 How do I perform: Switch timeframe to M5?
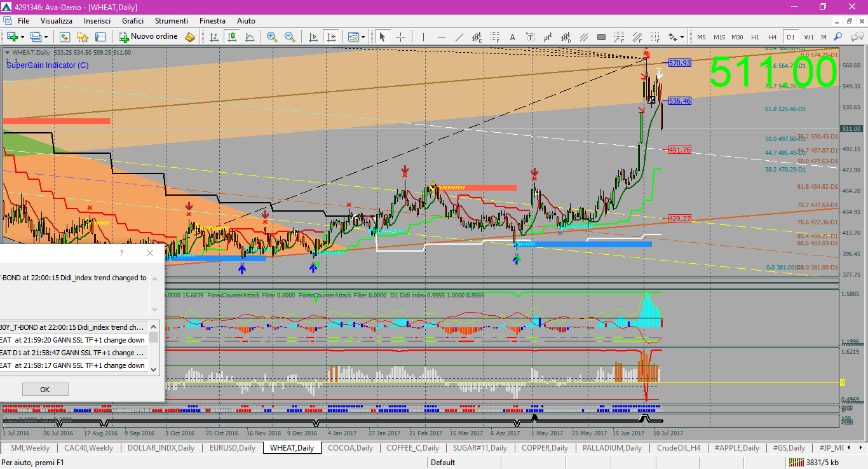coord(702,37)
